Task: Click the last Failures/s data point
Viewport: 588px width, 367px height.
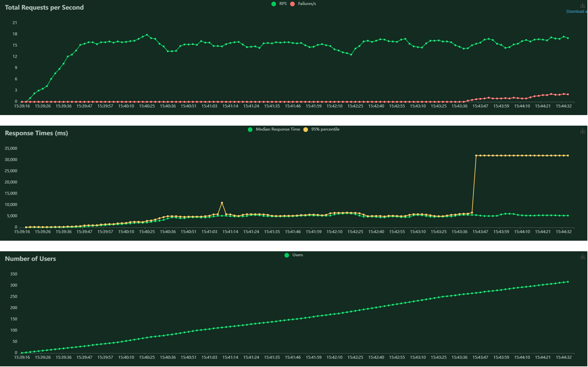Action: (568, 94)
